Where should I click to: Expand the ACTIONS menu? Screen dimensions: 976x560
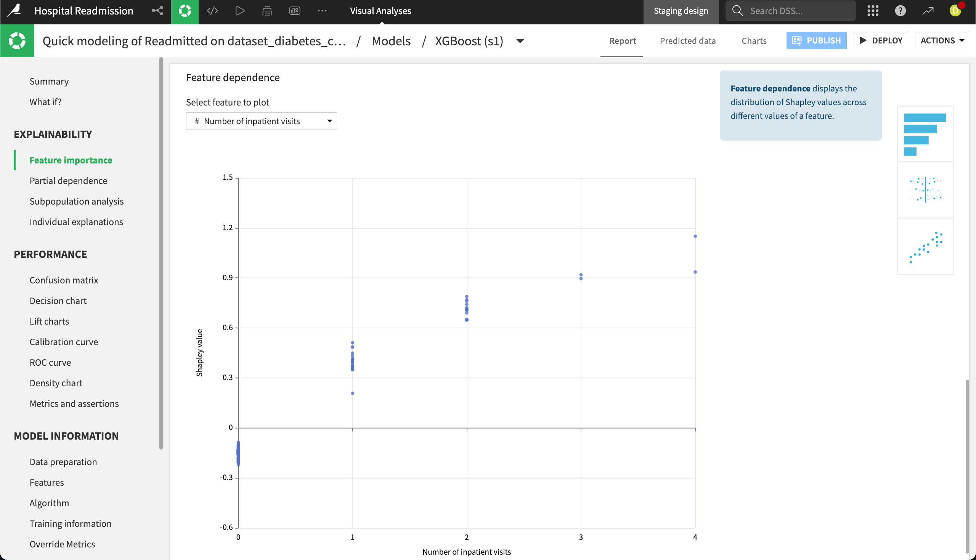942,40
